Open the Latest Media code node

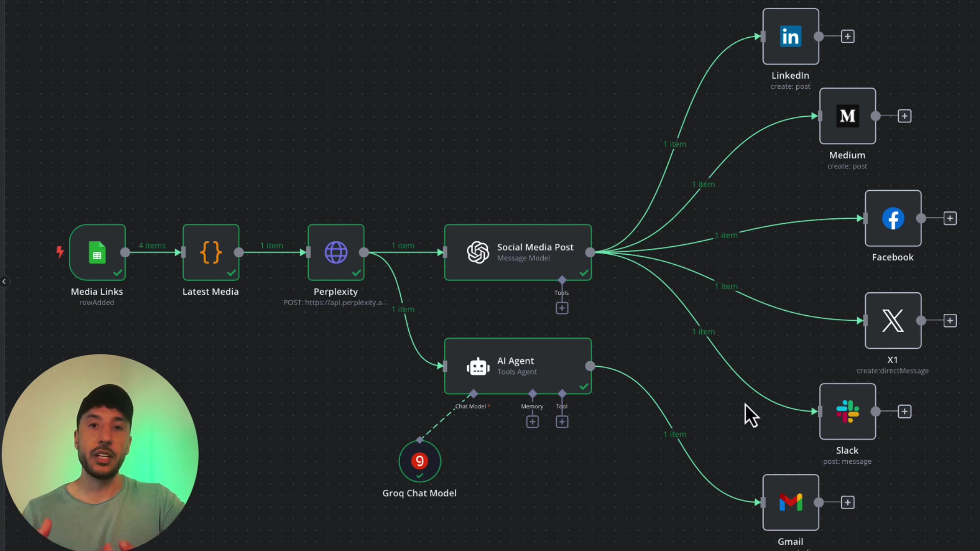(x=211, y=252)
